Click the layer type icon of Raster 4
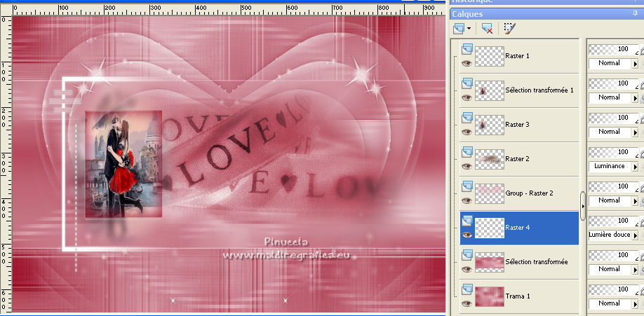 pyautogui.click(x=467, y=221)
